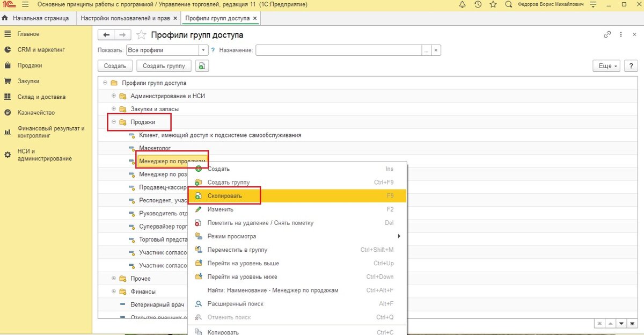The height and width of the screenshot is (335, 644).
Task: Click the Создать toolbar button
Action: coord(115,65)
